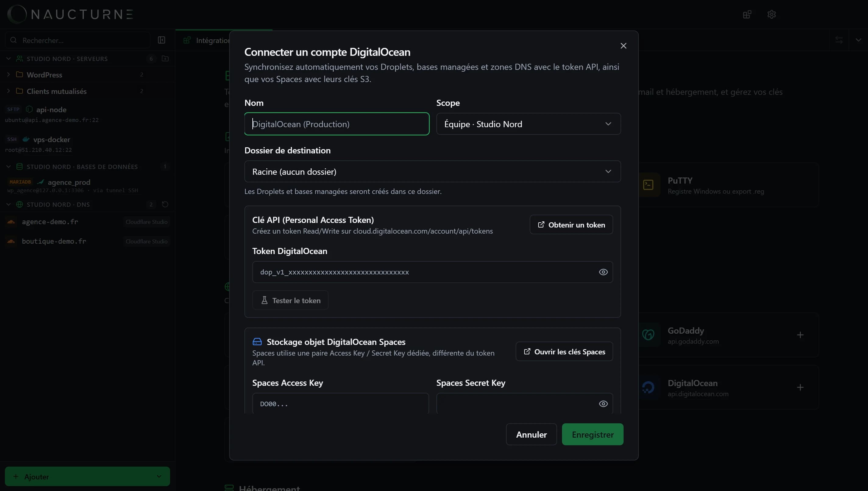The image size is (868, 491).
Task: Add the DigitalOcean integration
Action: pos(800,387)
